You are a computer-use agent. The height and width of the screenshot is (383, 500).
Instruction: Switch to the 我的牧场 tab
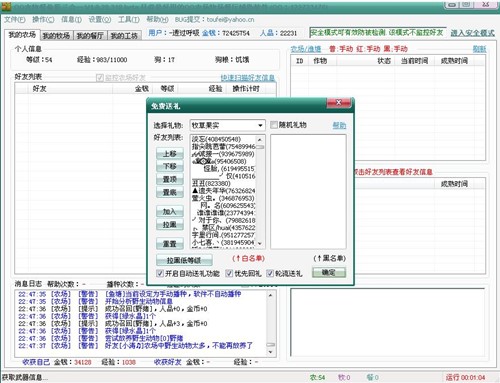[x=56, y=35]
